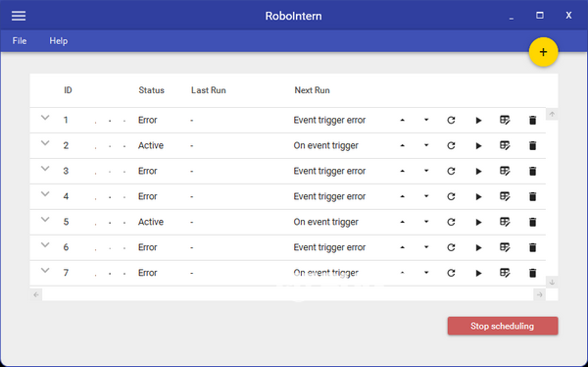588x367 pixels.
Task: Run task 2 with play icon
Action: 478,146
